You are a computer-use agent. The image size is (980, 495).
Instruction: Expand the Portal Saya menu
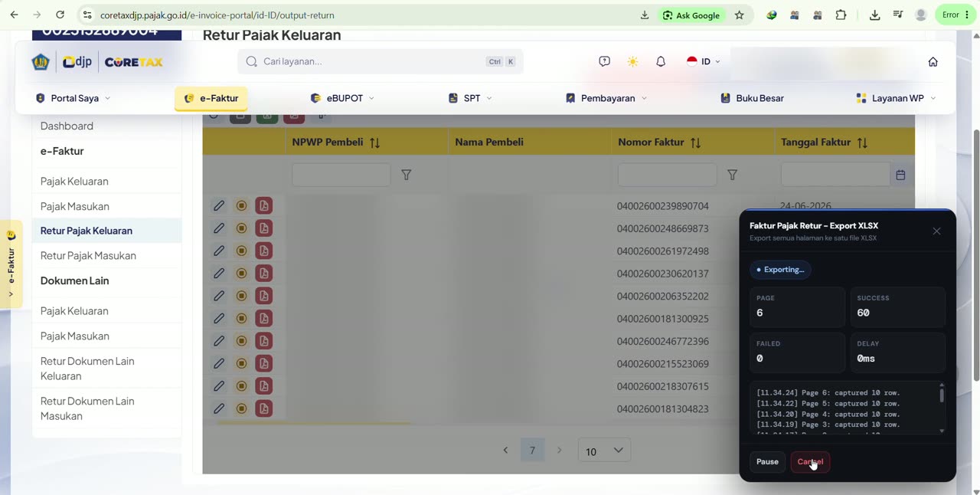(73, 98)
